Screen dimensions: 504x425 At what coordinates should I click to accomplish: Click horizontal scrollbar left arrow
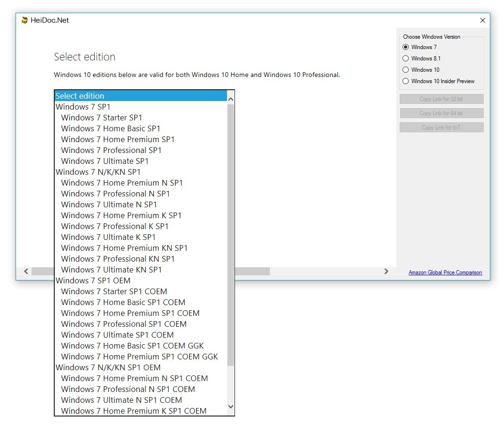(x=26, y=272)
